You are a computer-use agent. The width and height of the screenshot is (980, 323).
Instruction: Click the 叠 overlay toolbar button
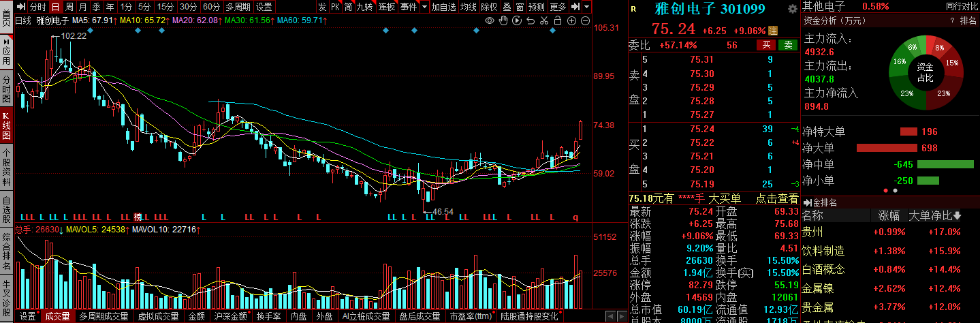(507, 7)
